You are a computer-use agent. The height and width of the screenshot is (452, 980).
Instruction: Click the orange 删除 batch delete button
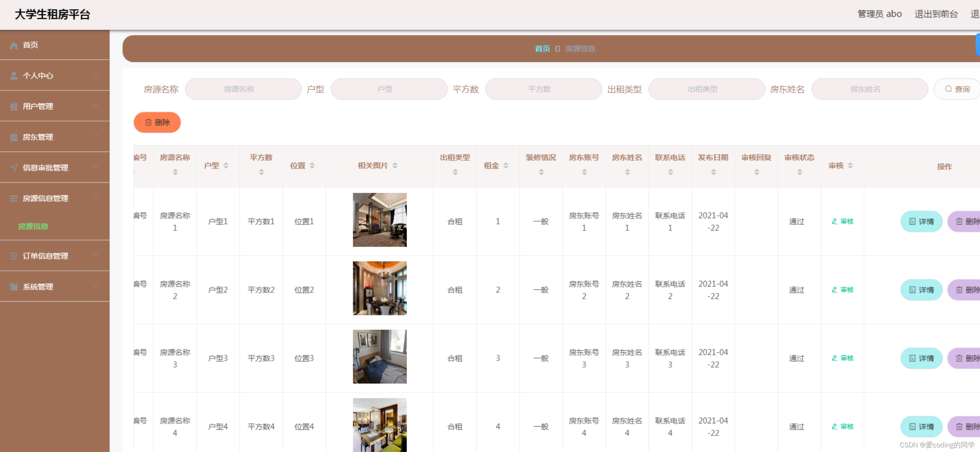[x=157, y=122]
